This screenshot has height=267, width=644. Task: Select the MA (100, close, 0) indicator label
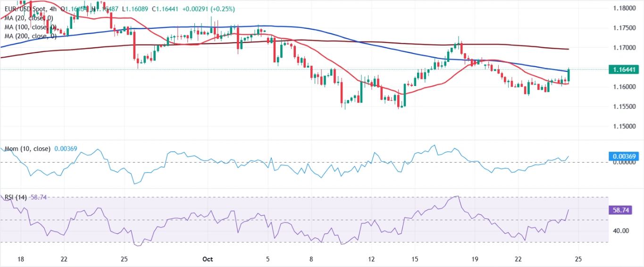click(x=30, y=27)
